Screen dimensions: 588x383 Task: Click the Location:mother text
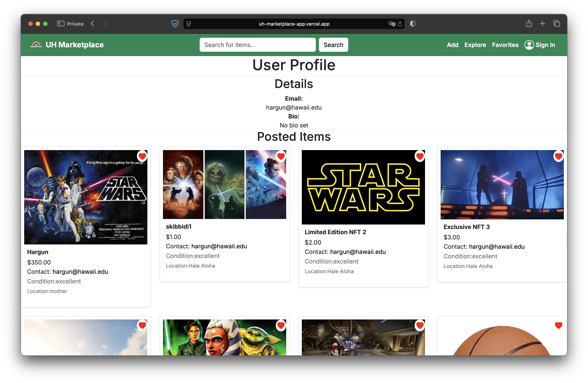(x=47, y=291)
